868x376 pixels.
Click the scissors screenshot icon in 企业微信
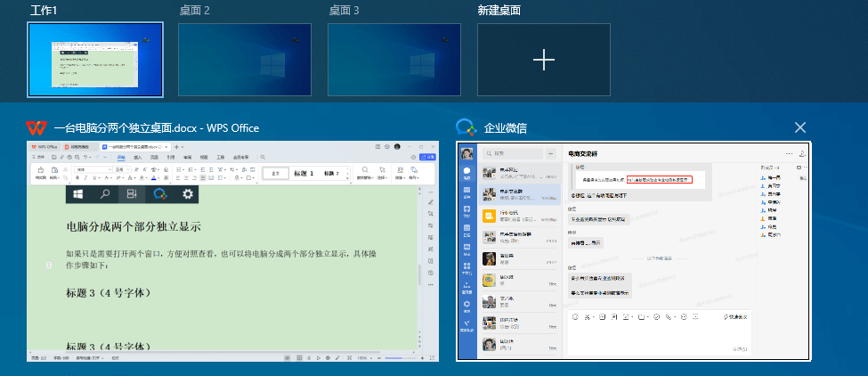(588, 316)
